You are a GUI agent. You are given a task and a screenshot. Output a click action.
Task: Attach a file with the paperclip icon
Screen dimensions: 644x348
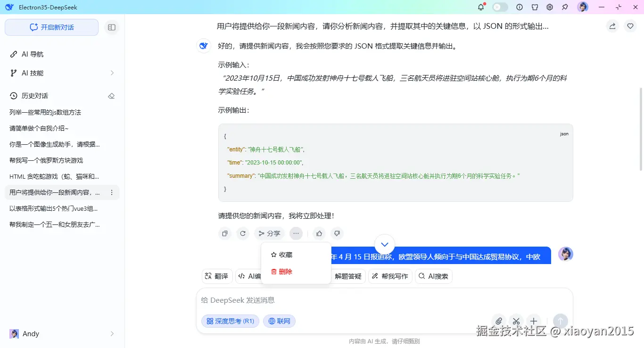pos(499,321)
